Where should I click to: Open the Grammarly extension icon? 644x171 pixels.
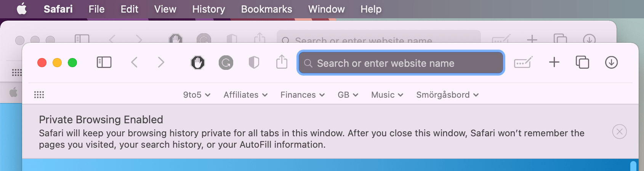[x=226, y=63]
